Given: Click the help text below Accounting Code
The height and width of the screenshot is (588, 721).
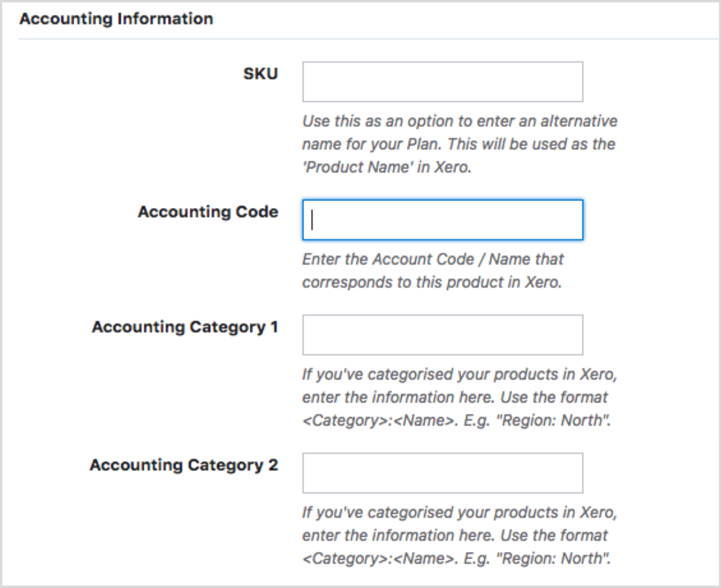Looking at the screenshot, I should tap(432, 271).
